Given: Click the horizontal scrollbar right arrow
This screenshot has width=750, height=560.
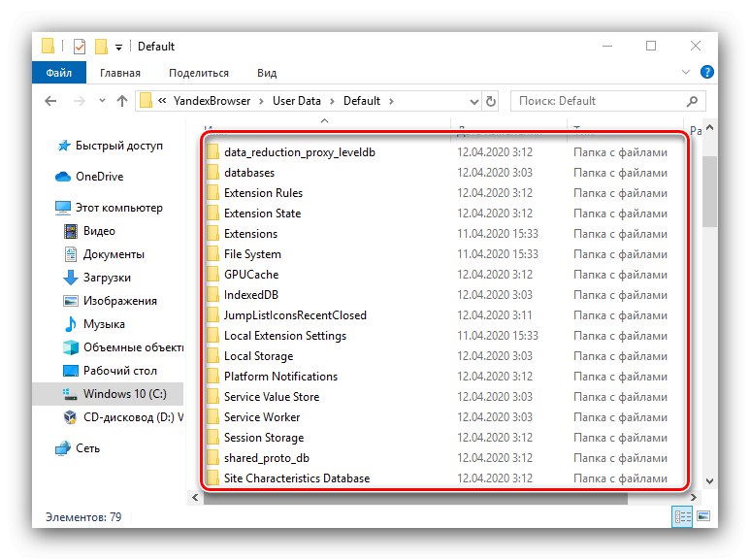Looking at the screenshot, I should (693, 498).
